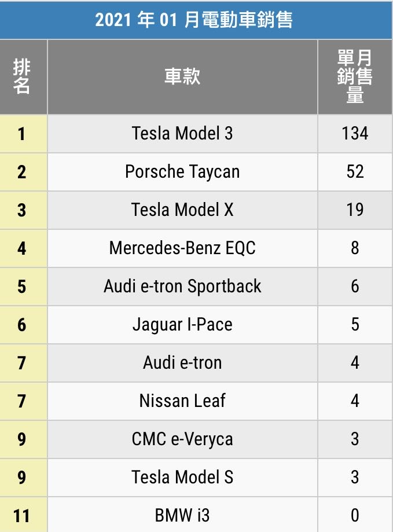Select the CMC e-Veryca cell

coord(182,439)
